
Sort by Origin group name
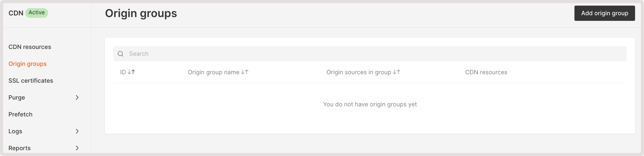pyautogui.click(x=218, y=72)
